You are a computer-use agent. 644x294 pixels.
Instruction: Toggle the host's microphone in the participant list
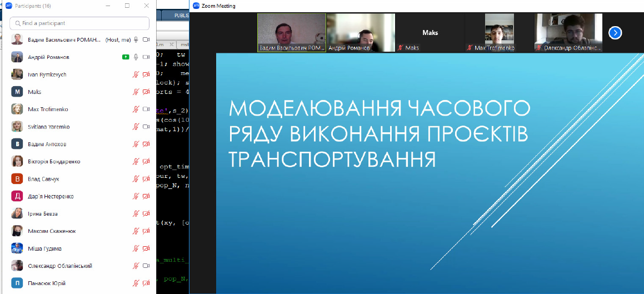(136, 39)
